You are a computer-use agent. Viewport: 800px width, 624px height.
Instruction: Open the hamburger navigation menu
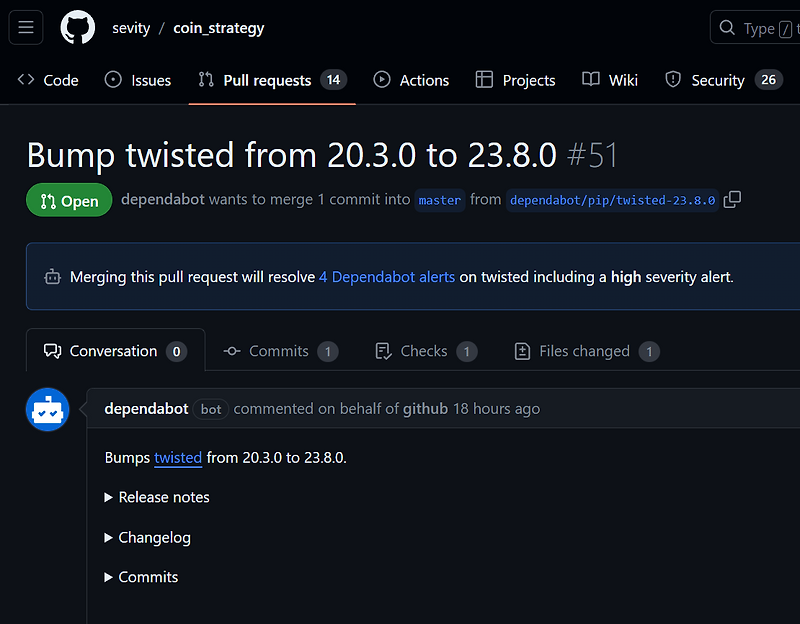(26, 27)
